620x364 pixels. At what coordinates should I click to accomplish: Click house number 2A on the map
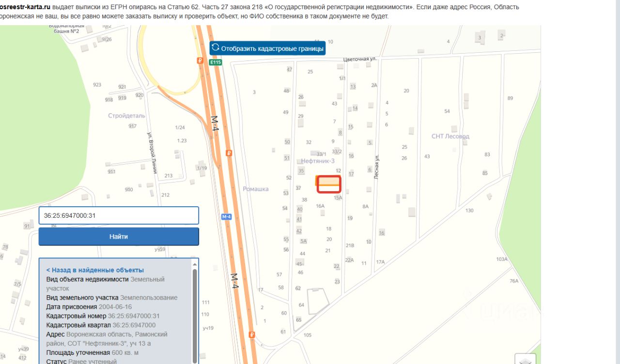coord(374,85)
